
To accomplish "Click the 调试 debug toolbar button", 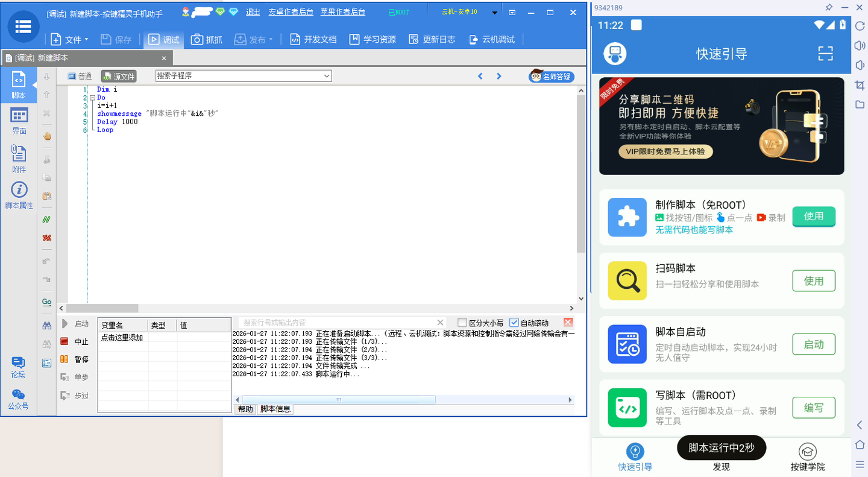I will (163, 39).
